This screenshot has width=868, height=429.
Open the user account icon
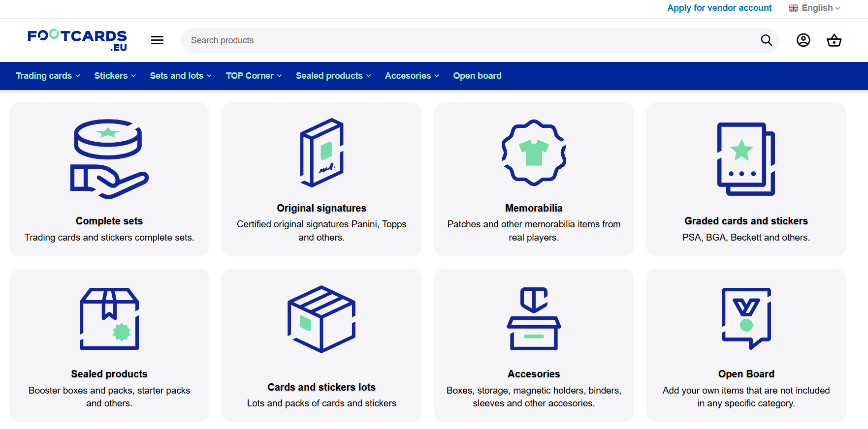(x=803, y=40)
